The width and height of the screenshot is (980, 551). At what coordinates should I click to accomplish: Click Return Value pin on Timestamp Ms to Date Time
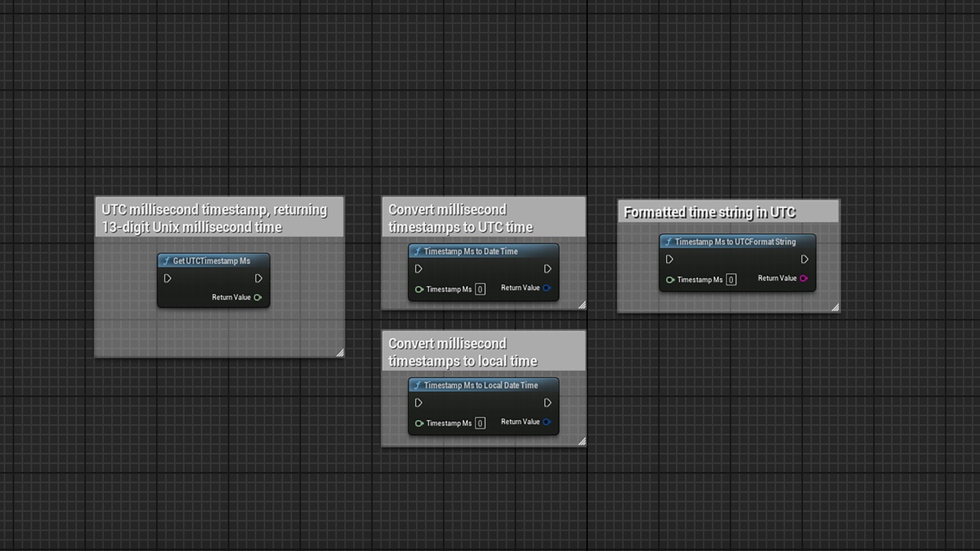coord(547,288)
